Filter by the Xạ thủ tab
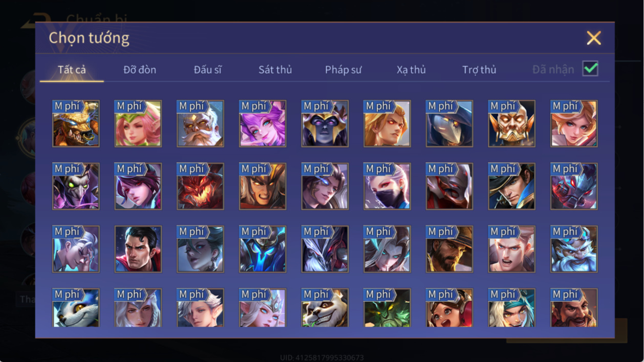The height and width of the screenshot is (362, 644). click(411, 70)
